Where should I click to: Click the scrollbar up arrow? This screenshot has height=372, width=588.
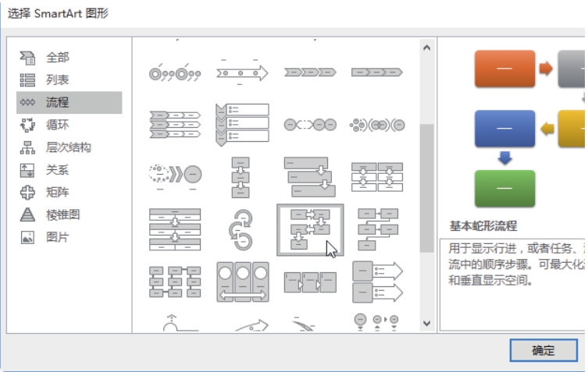427,48
